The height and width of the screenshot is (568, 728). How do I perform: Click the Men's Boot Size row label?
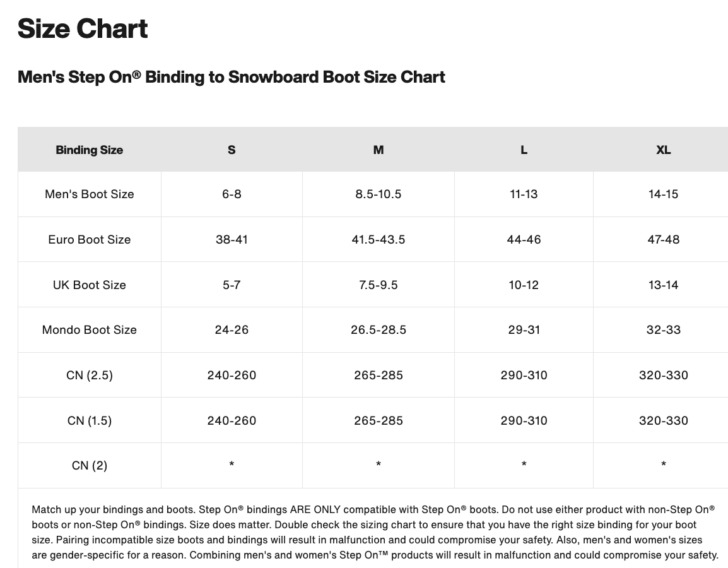89,194
